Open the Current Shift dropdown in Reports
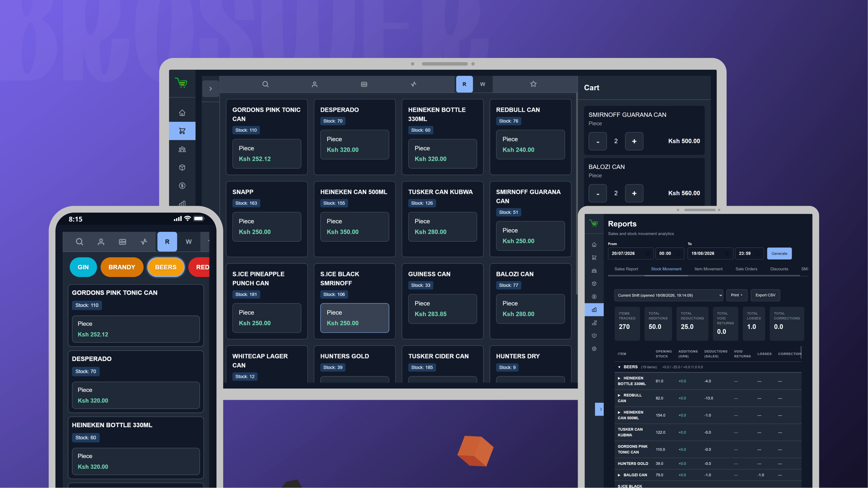The width and height of the screenshot is (868, 488). click(669, 295)
